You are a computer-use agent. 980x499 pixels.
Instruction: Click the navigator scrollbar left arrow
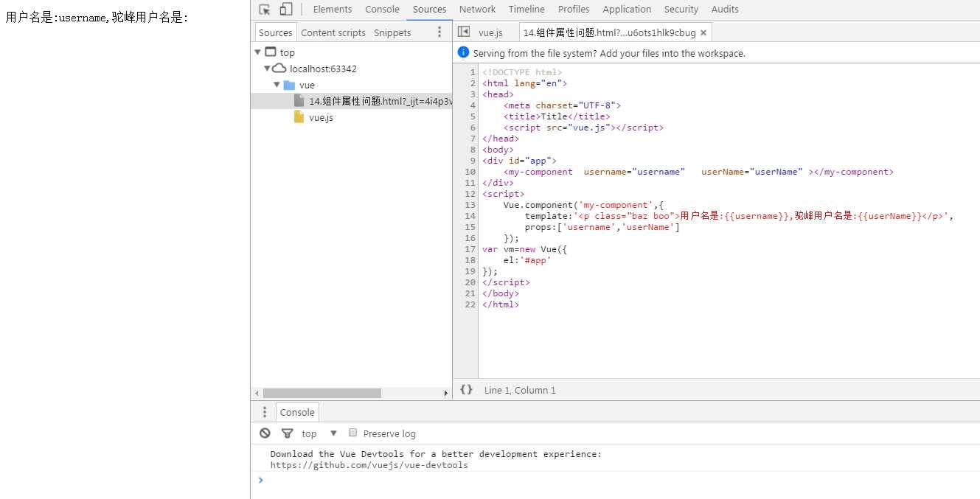[x=256, y=394]
